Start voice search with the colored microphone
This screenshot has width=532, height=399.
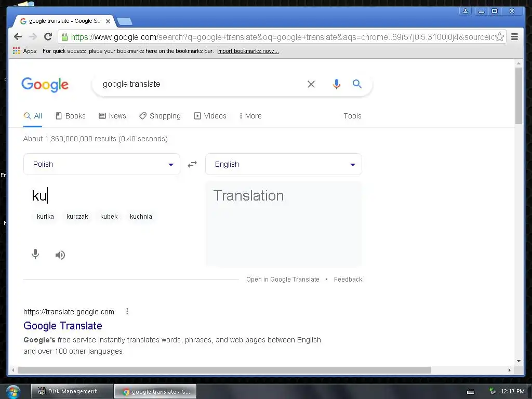click(336, 84)
